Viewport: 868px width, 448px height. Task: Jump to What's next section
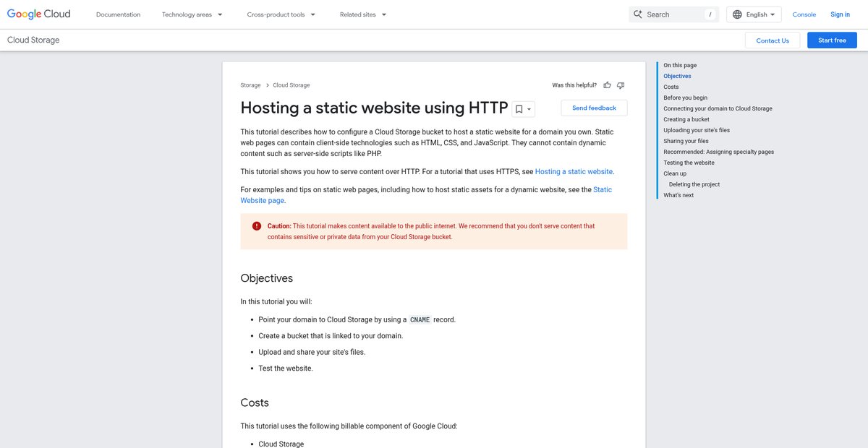click(678, 195)
